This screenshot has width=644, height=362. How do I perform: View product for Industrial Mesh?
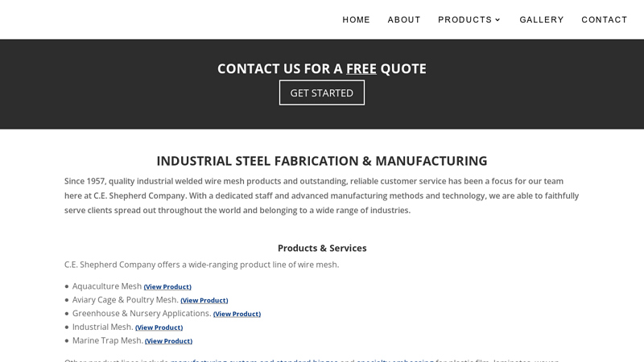pos(159,327)
